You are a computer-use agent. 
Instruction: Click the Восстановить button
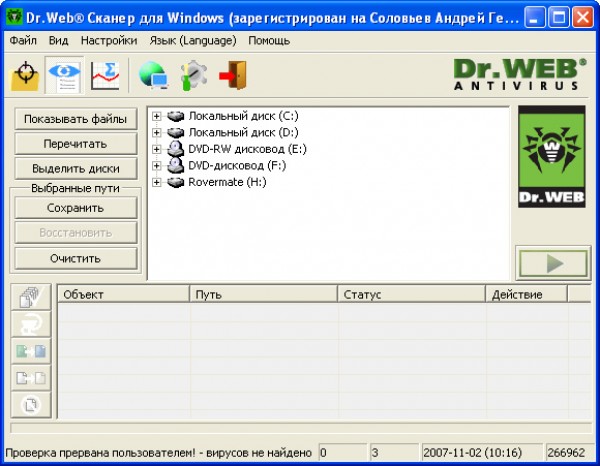[76, 233]
